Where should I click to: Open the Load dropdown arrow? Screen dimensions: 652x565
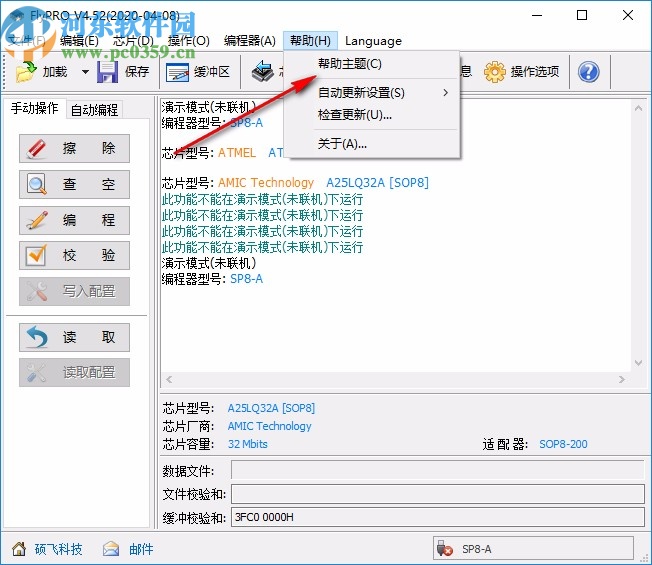(85, 72)
